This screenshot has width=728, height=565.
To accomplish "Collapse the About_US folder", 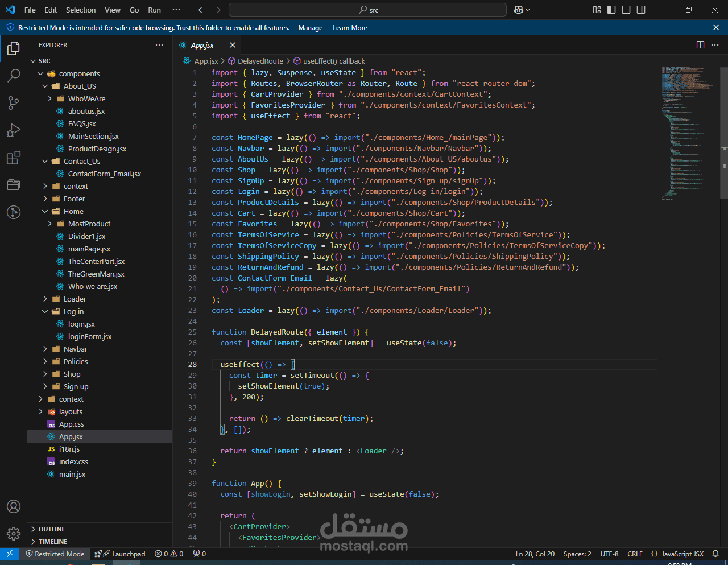I will point(80,86).
